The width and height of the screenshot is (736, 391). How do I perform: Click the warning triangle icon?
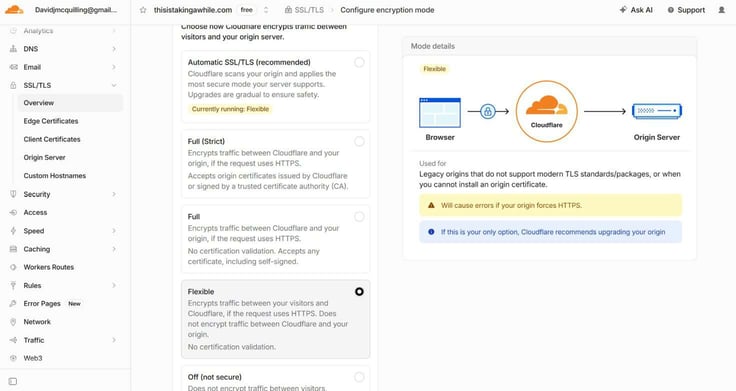431,205
